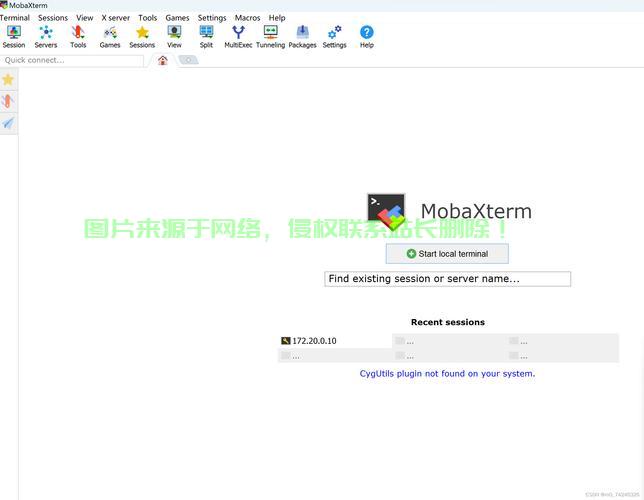Open a new tab button
Screen dimensions: 644x500
pos(189,60)
